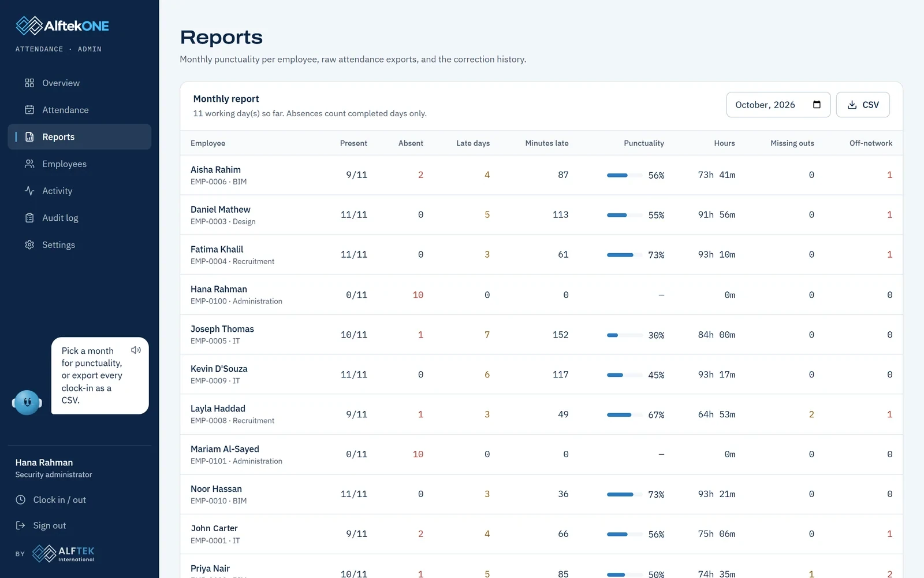Click the Off-network column header

tap(871, 143)
